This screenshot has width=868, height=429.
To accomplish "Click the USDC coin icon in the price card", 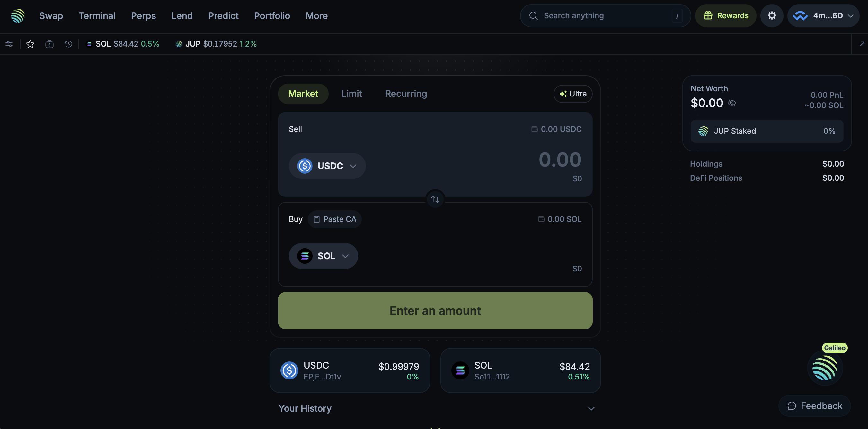I will (289, 370).
